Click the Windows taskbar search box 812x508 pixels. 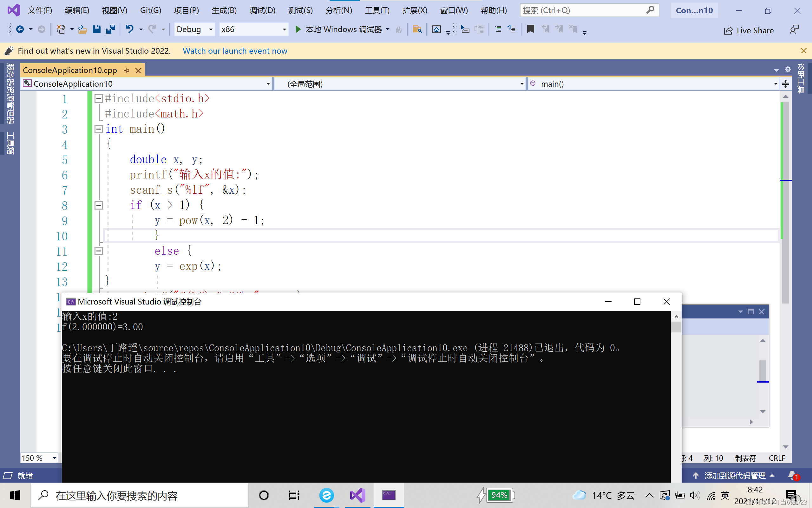coord(140,495)
